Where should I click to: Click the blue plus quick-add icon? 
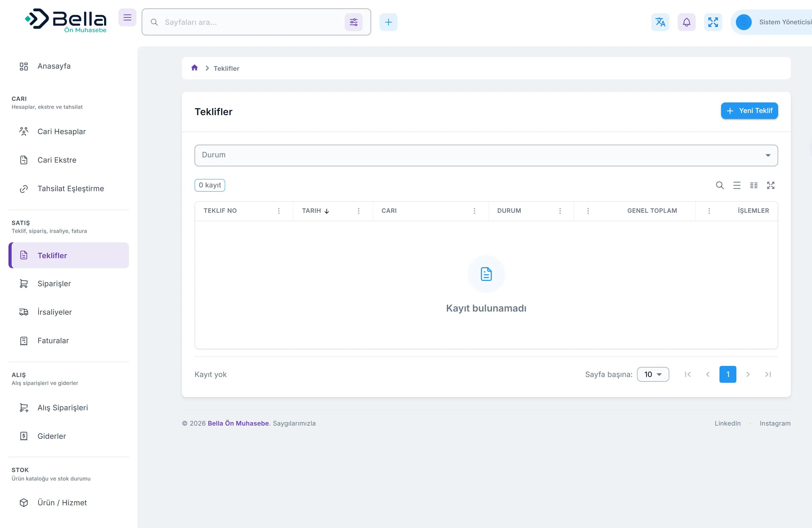pyautogui.click(x=388, y=22)
